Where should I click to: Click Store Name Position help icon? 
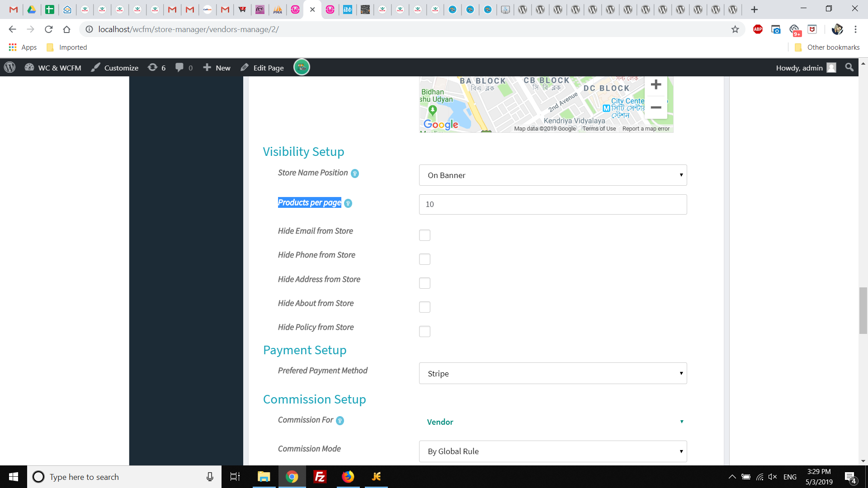(x=355, y=174)
